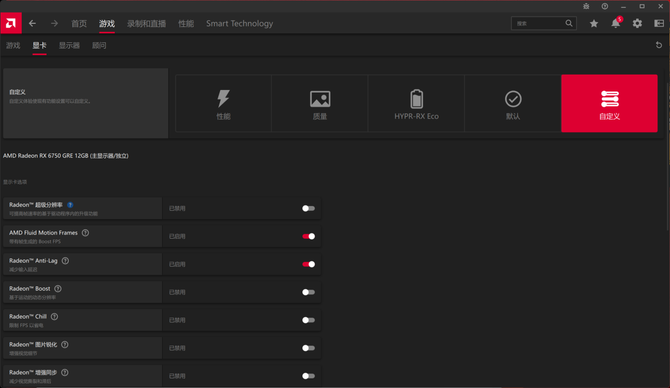Open help for Radeon Anti-Lag

coord(65,261)
